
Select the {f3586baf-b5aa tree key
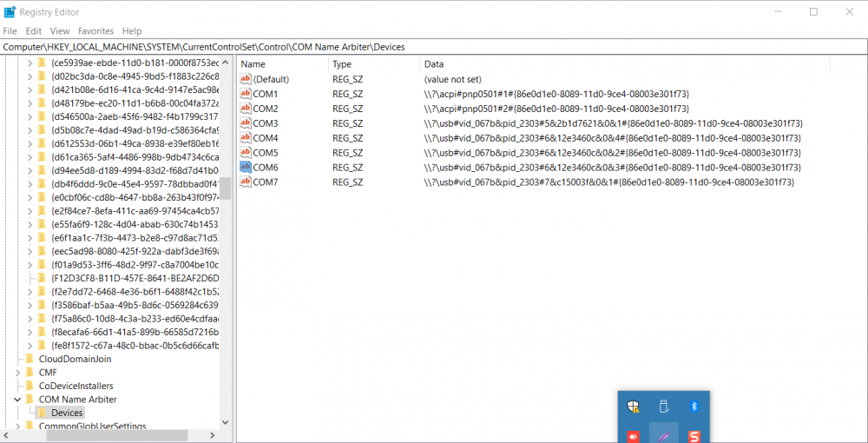click(x=135, y=305)
